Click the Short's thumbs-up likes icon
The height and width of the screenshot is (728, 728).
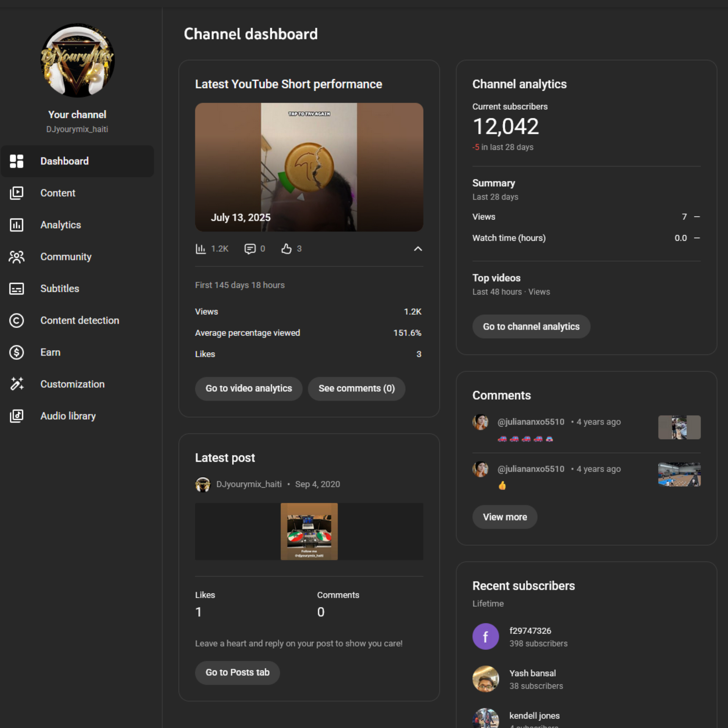tap(286, 249)
